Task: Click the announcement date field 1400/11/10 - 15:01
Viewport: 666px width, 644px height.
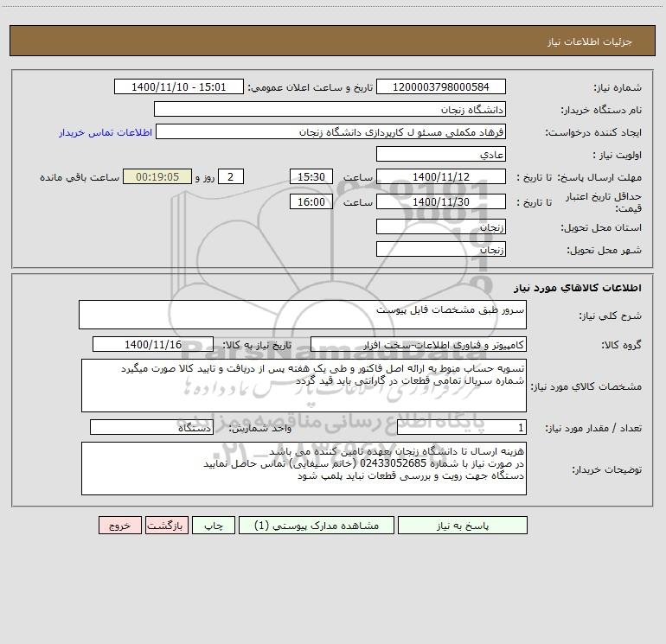Action: pyautogui.click(x=179, y=86)
